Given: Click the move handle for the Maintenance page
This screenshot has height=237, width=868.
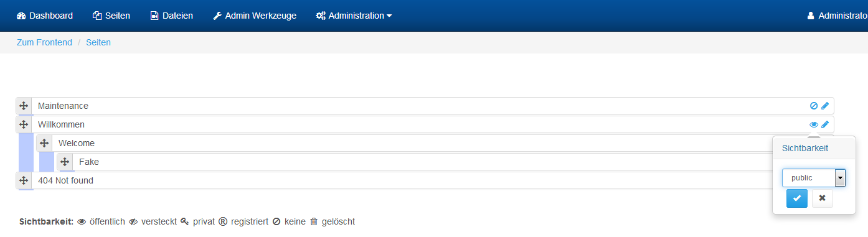Looking at the screenshot, I should click(x=24, y=106).
